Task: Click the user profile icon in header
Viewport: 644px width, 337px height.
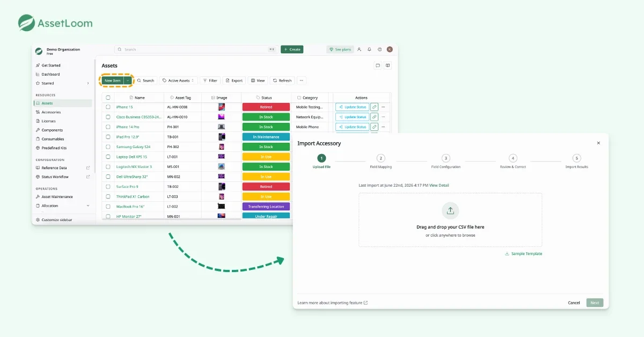Action: [x=359, y=49]
